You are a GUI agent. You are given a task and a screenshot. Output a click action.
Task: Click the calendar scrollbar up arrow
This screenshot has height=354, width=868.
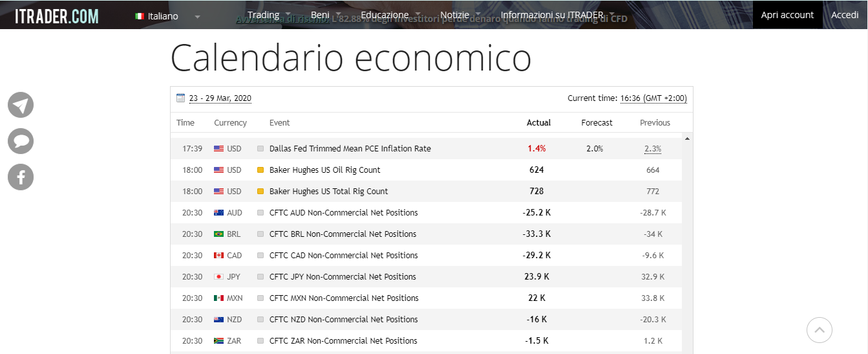click(687, 138)
